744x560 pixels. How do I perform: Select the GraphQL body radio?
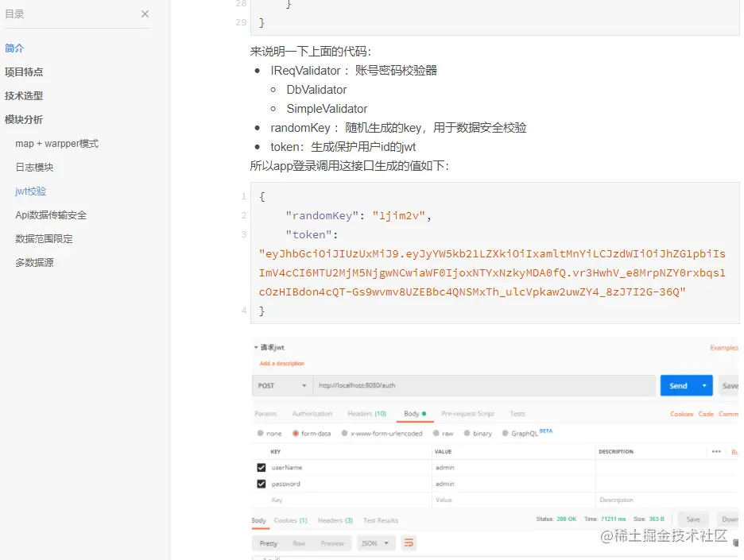pos(506,433)
